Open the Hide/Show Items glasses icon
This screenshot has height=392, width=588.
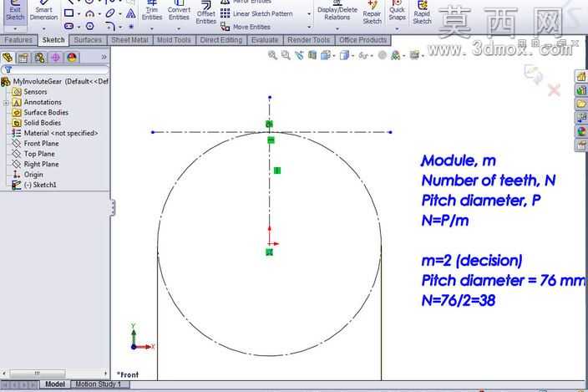pyautogui.click(x=362, y=56)
